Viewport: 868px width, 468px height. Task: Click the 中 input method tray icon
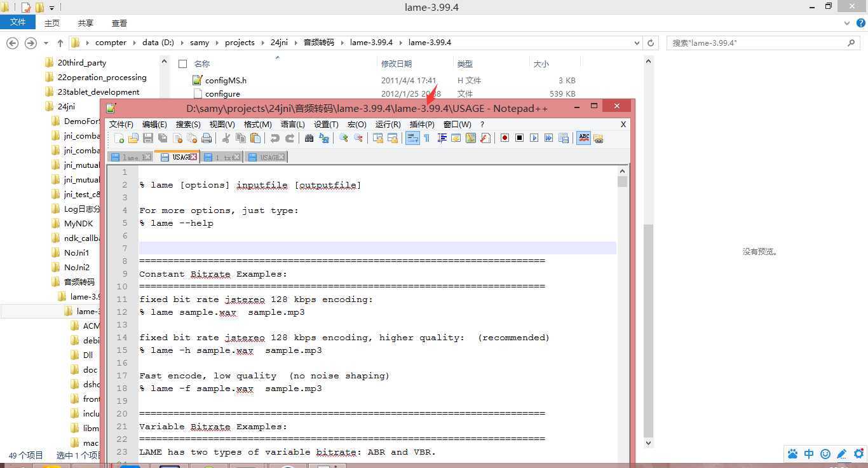[808, 454]
